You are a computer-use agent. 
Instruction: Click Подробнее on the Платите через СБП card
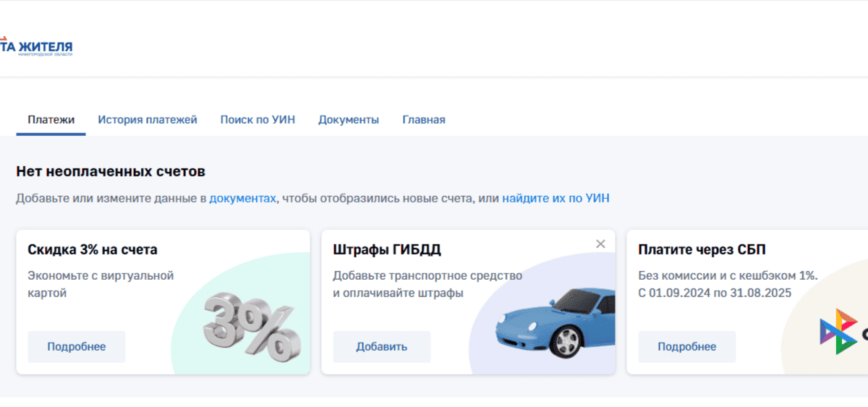(x=687, y=347)
